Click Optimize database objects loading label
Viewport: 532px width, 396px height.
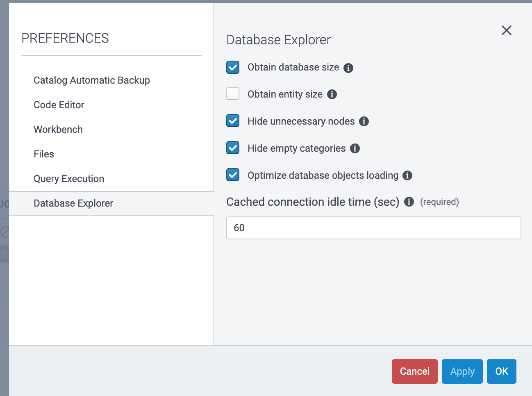(323, 175)
